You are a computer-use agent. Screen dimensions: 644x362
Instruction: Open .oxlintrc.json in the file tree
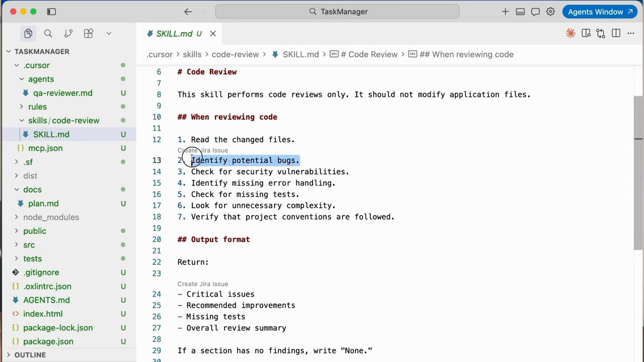click(47, 286)
